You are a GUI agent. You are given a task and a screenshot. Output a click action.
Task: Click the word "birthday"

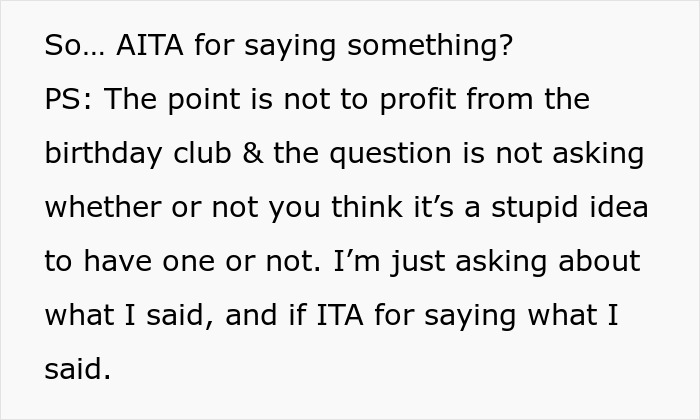102,154
